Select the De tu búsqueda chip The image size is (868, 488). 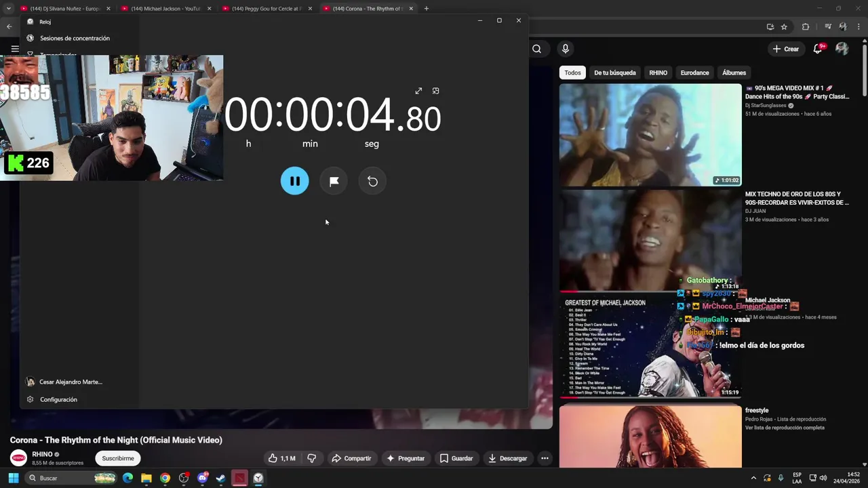click(615, 73)
